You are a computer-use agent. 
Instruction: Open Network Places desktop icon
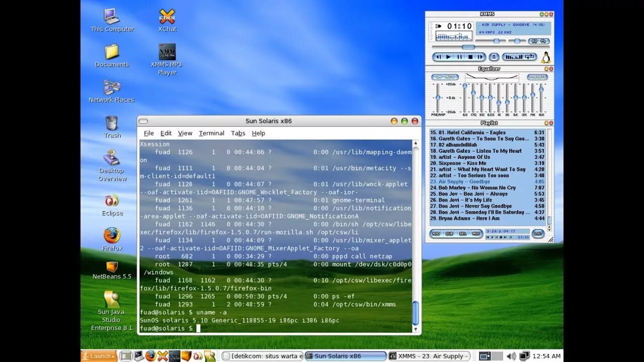[x=112, y=91]
